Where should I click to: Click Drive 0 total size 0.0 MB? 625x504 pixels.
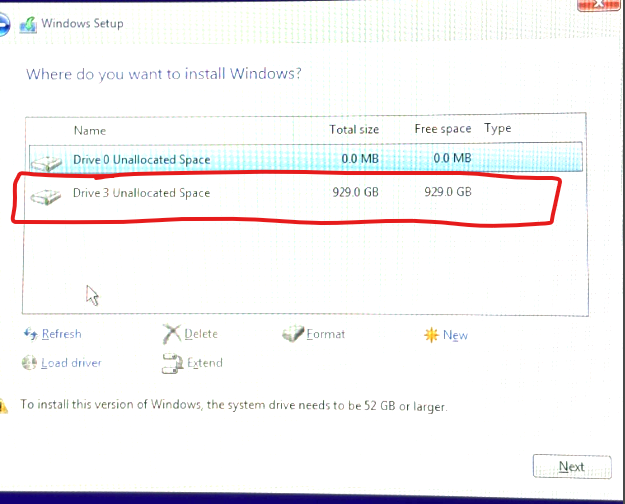tap(360, 159)
